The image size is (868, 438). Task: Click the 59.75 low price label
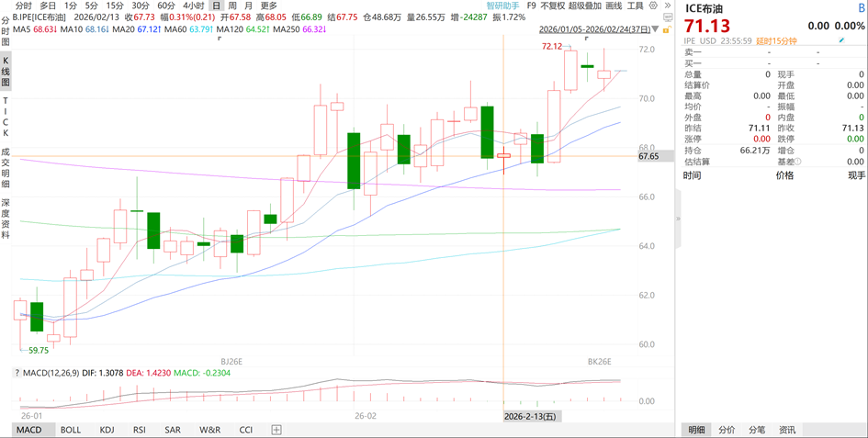coord(39,351)
